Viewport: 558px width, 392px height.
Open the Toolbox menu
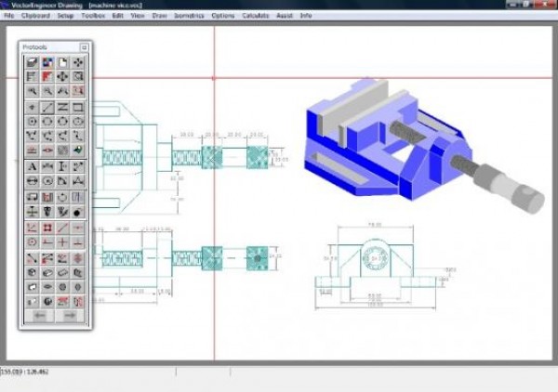point(93,16)
